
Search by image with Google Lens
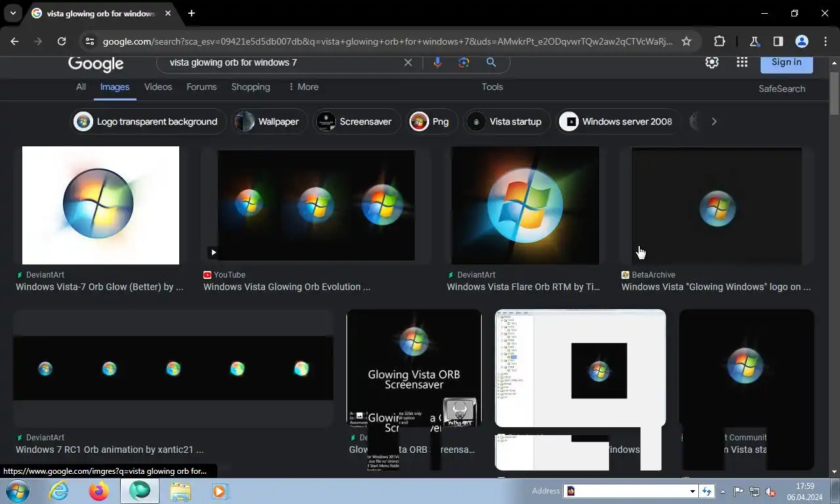464,62
